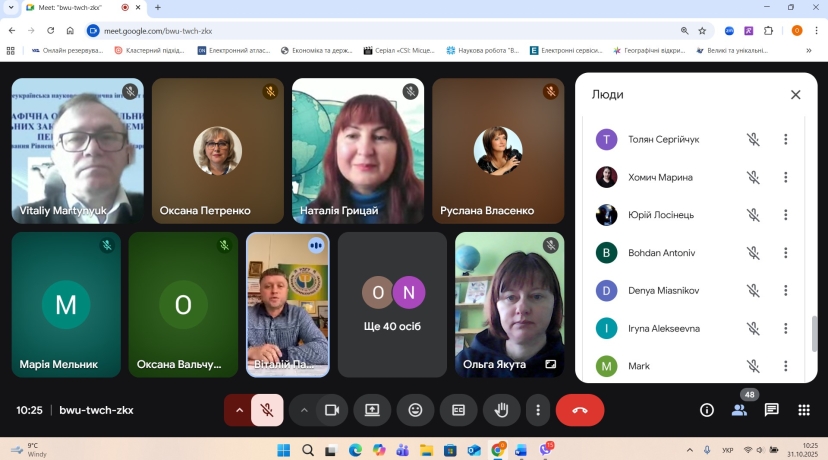Click the Present screen icon
The image size is (828, 460).
pos(372,410)
